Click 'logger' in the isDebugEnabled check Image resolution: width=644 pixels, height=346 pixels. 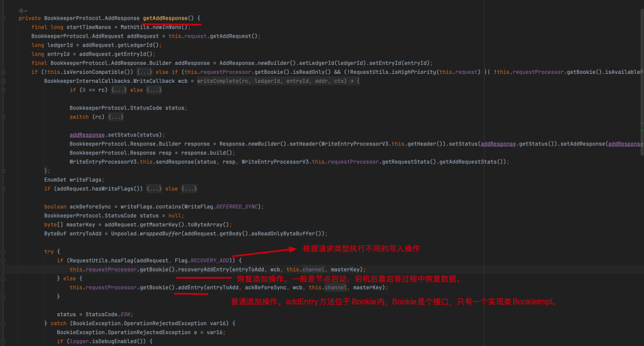point(79,341)
